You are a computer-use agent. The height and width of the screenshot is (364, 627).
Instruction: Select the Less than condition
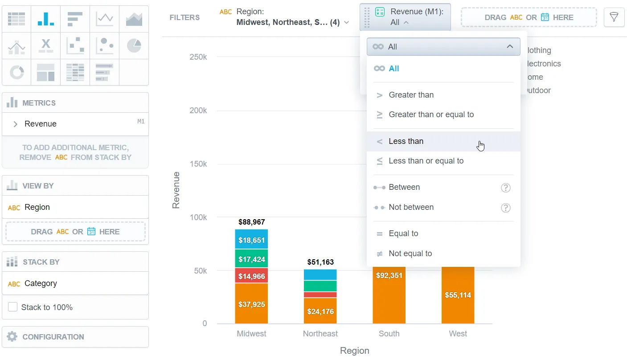click(406, 141)
